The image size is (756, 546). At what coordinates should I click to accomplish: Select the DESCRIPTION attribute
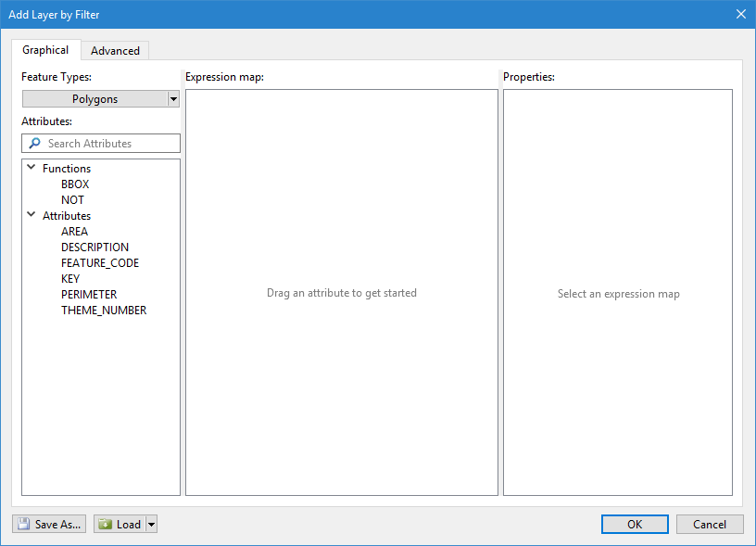point(94,248)
